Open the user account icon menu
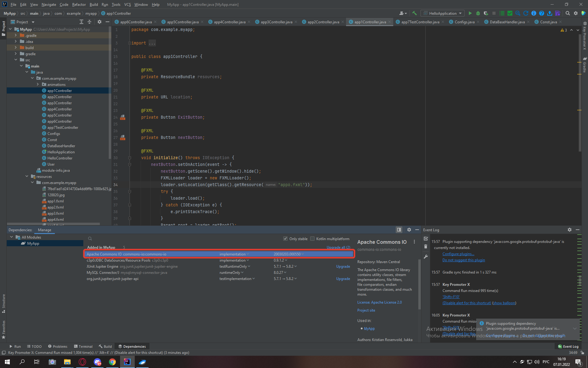 (403, 13)
